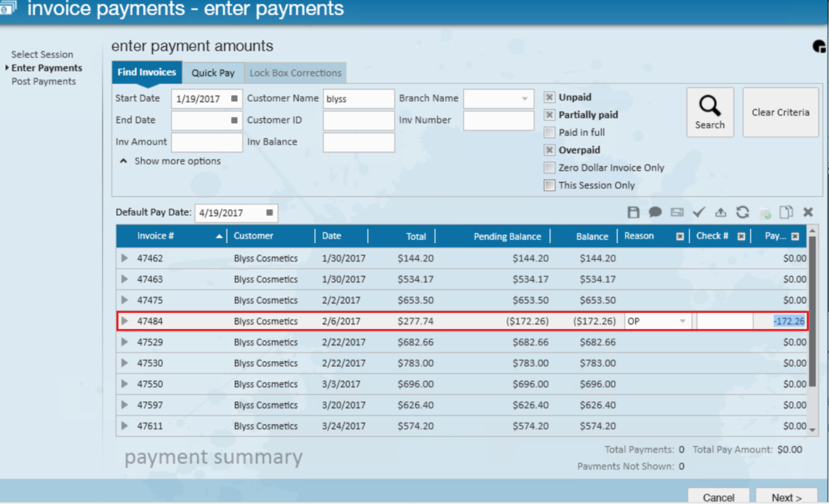829x504 pixels.
Task: Click the invoice payments title icon
Action: 8,8
